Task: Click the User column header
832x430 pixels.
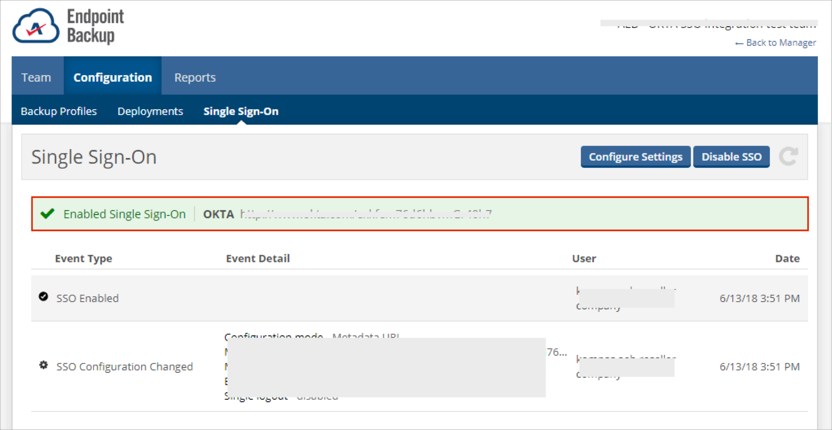Action: pos(584,258)
